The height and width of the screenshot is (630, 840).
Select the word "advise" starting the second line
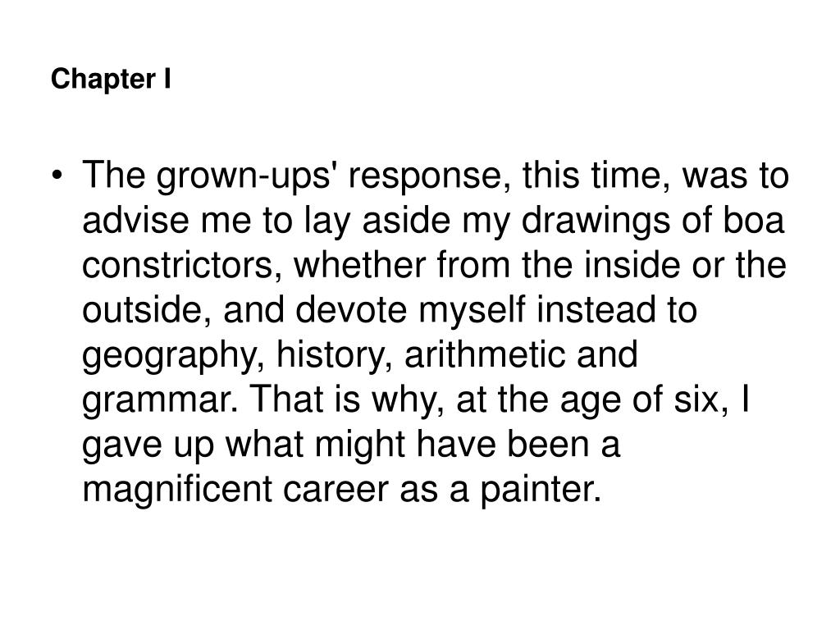pyautogui.click(x=135, y=220)
